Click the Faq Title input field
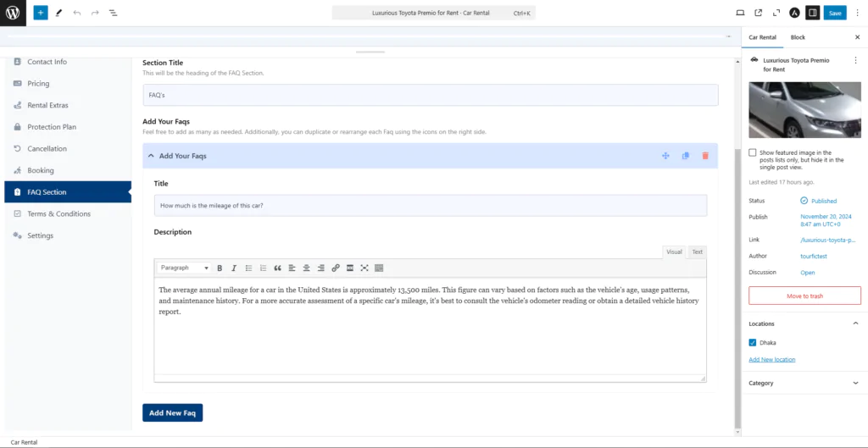 [430, 205]
